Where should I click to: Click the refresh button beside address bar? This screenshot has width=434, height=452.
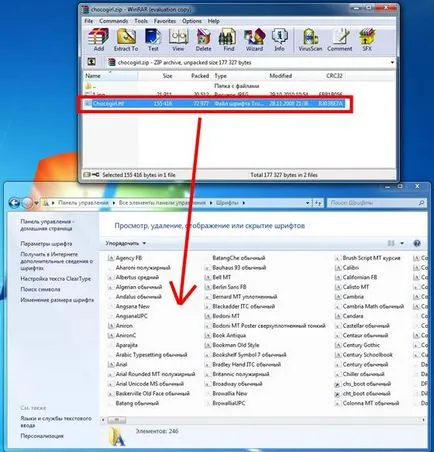pos(318,203)
